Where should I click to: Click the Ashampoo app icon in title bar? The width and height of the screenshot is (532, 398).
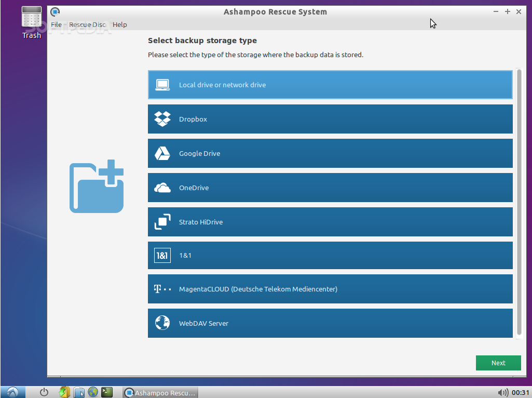(x=55, y=12)
